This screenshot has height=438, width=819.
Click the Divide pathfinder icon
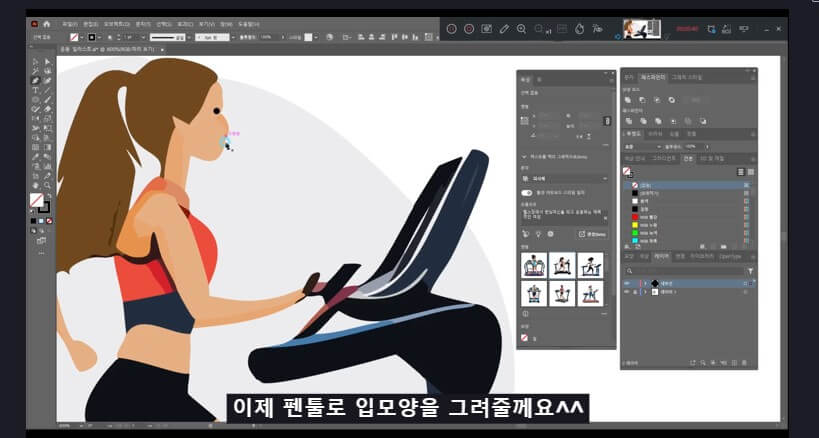point(628,121)
